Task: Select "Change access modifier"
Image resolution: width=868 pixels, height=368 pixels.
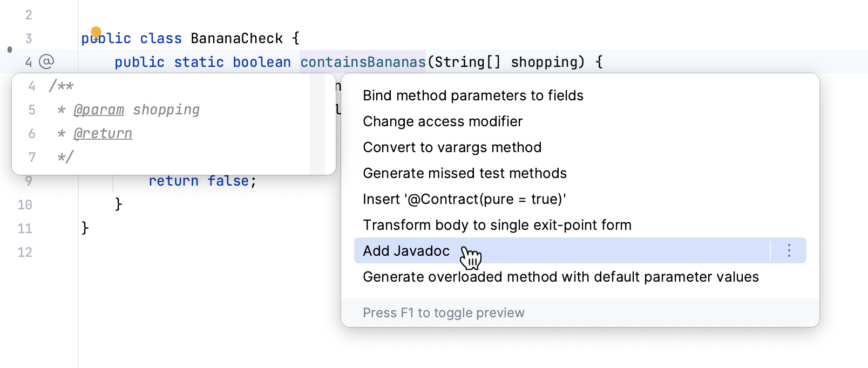Action: [443, 121]
